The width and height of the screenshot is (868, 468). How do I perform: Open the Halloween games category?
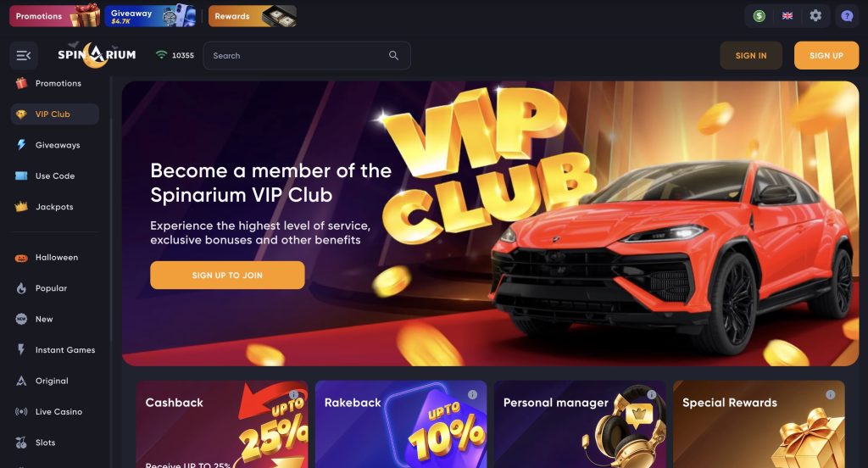pyautogui.click(x=55, y=258)
